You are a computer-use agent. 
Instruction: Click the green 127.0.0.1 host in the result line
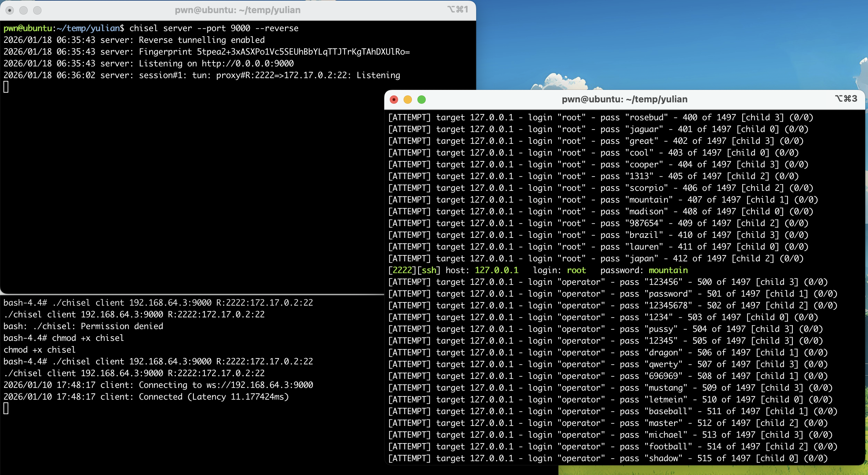click(496, 270)
